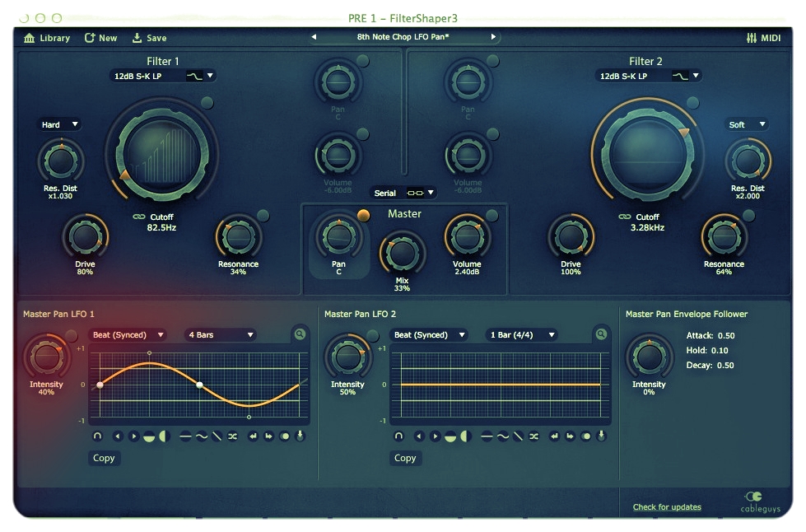Click the Envelope Follower Attack value 0.50
Screen dimensions: 806x532
click(726, 336)
